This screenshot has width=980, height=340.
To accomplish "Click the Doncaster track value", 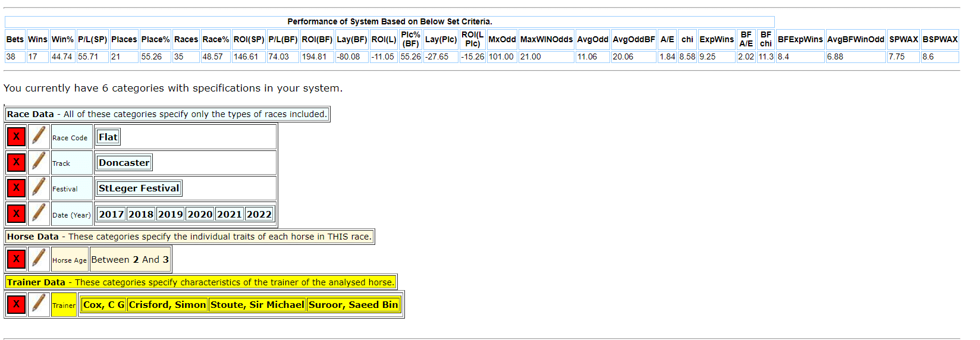I will click(124, 163).
